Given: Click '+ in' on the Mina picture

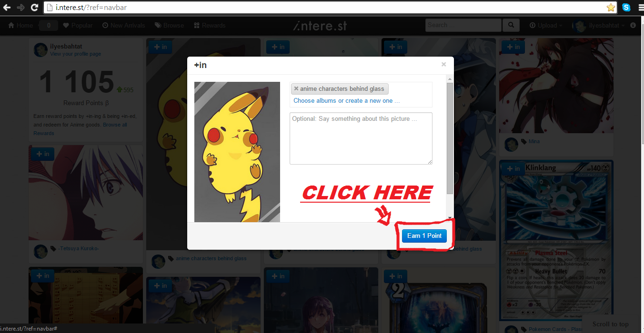Looking at the screenshot, I should [513, 47].
